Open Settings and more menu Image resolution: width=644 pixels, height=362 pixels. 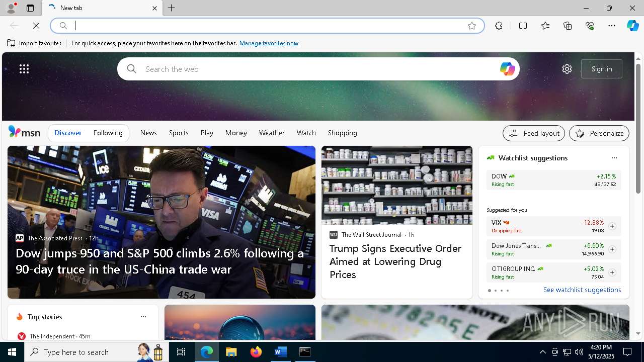[x=612, y=26]
